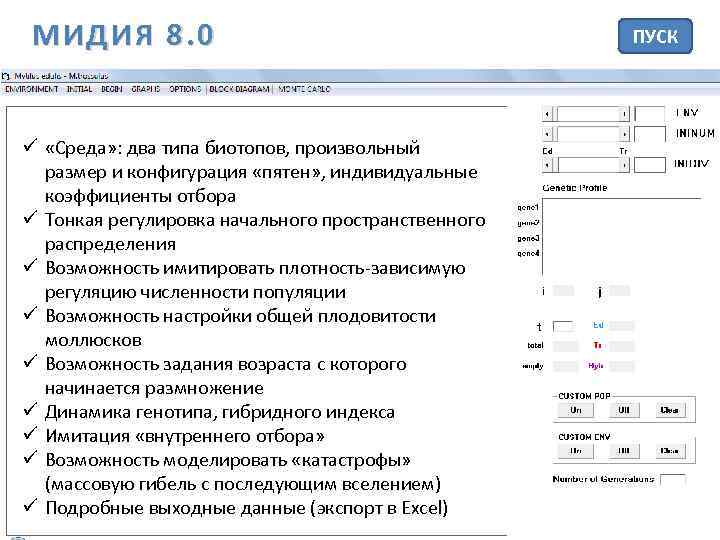The height and width of the screenshot is (540, 720).
Task: Click the 'Имитация «внутреннего отбора»' bullet
Action: tap(185, 436)
